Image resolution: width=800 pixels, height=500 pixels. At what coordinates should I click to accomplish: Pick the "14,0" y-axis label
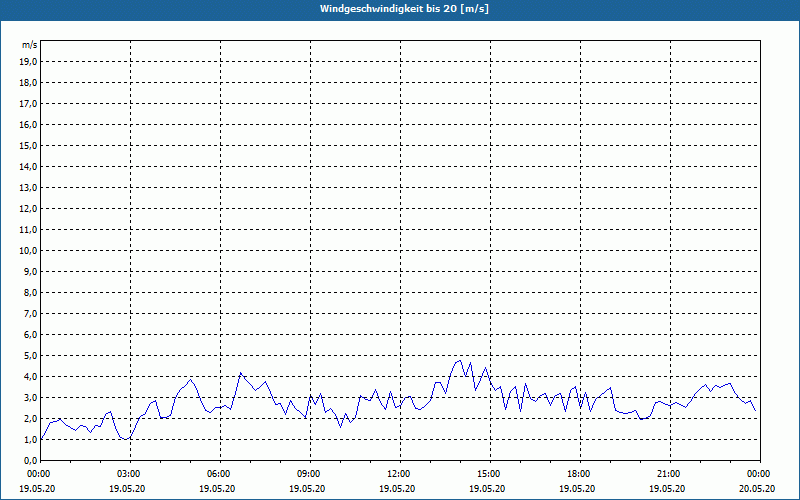coord(28,166)
